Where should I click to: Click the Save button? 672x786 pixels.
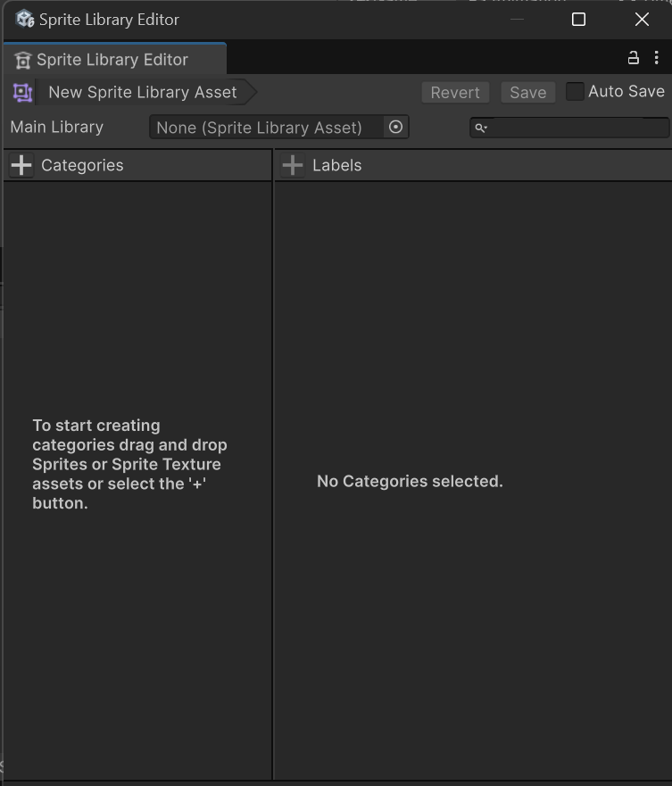coord(528,93)
